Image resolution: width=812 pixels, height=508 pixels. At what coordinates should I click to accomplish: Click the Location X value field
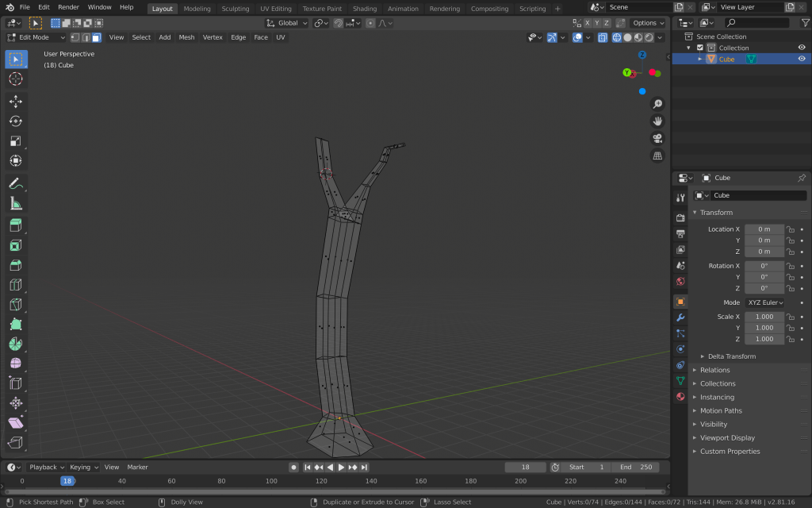coord(764,229)
